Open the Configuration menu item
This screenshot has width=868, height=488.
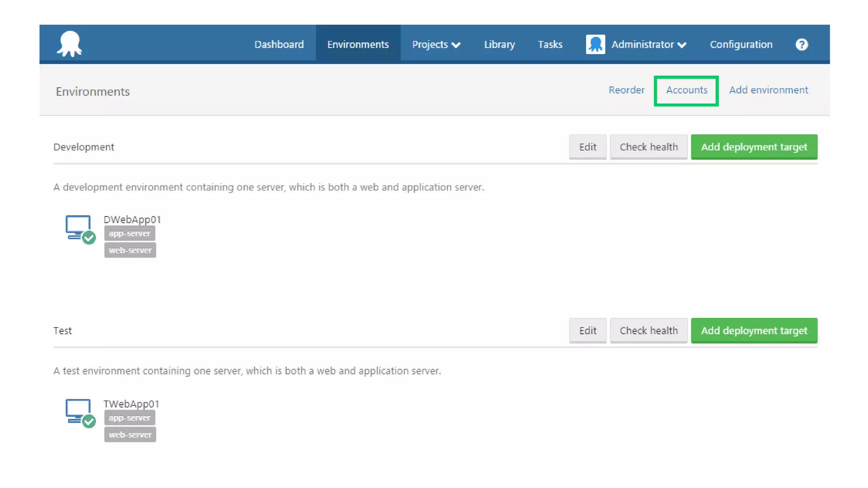741,44
